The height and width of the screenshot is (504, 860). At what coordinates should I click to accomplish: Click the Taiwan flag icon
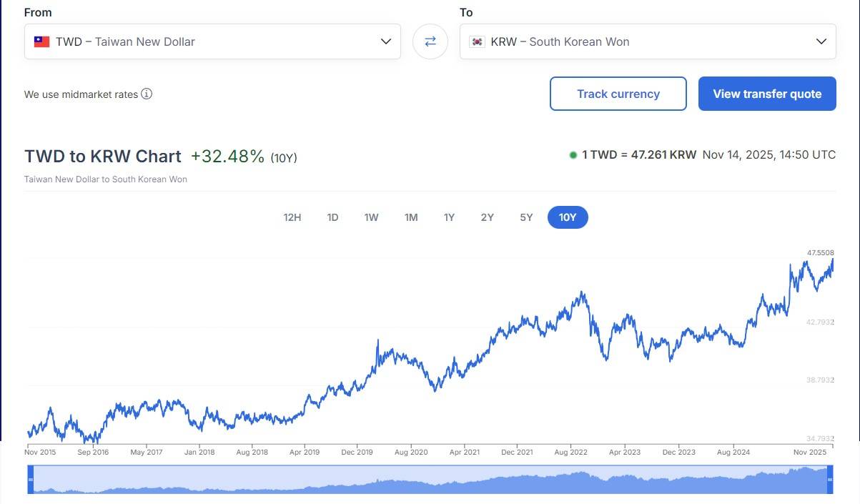(41, 41)
